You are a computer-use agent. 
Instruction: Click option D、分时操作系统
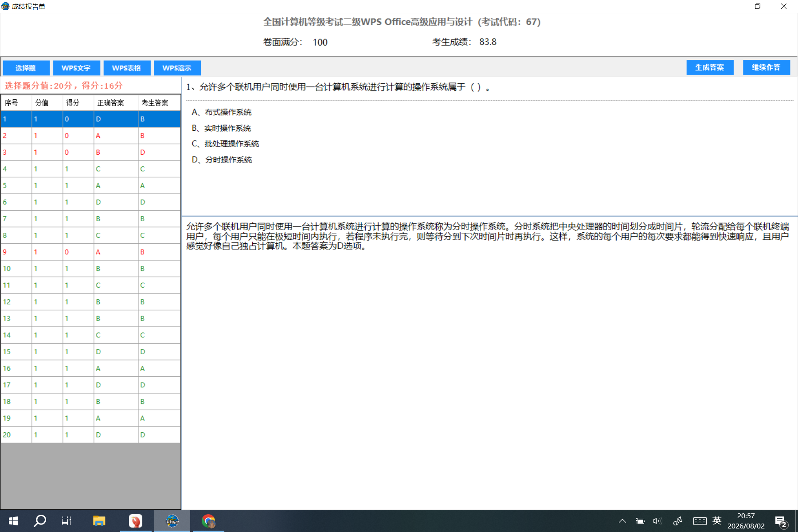[222, 160]
